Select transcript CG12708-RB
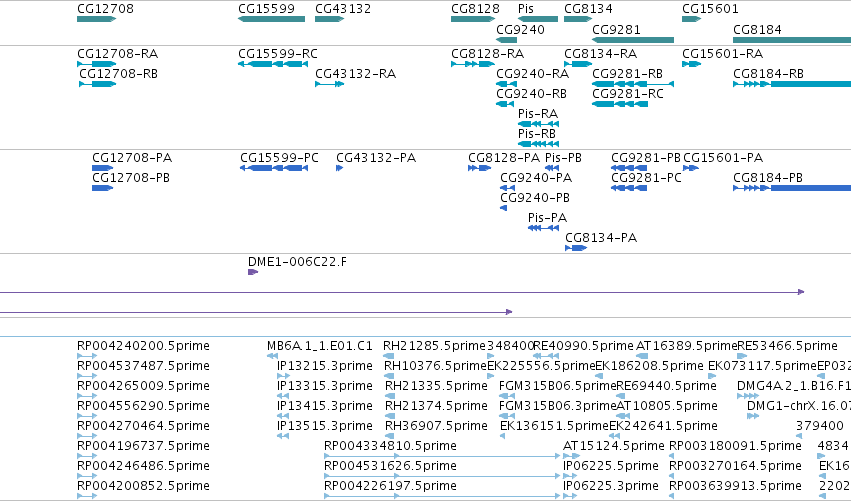The image size is (851, 501). tap(98, 84)
